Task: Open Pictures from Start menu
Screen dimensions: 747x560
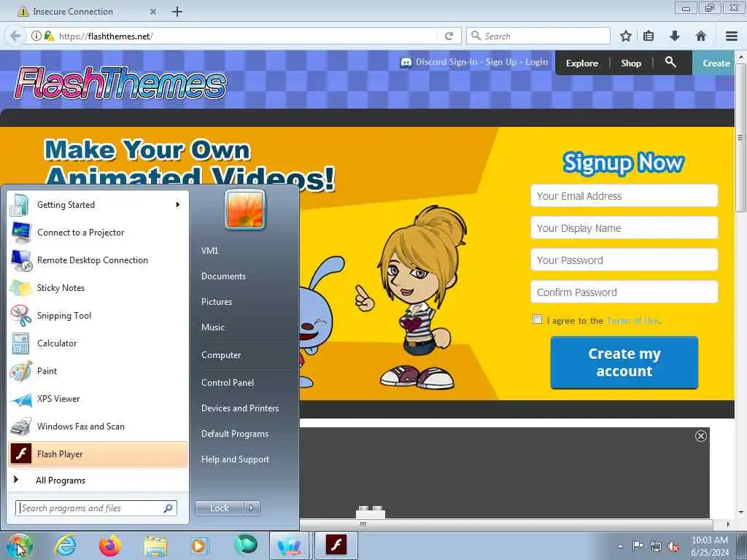Action: 217,302
